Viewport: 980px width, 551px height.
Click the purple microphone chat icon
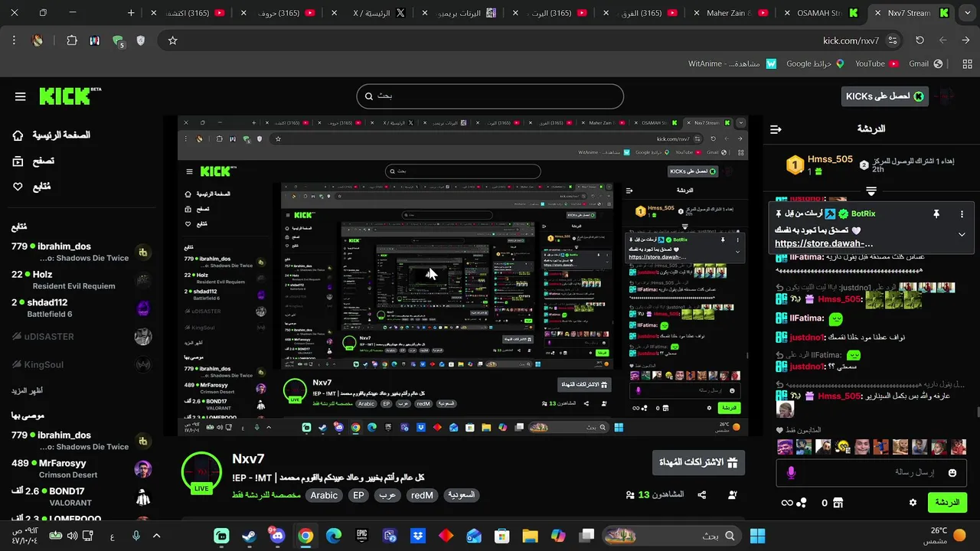tap(791, 473)
